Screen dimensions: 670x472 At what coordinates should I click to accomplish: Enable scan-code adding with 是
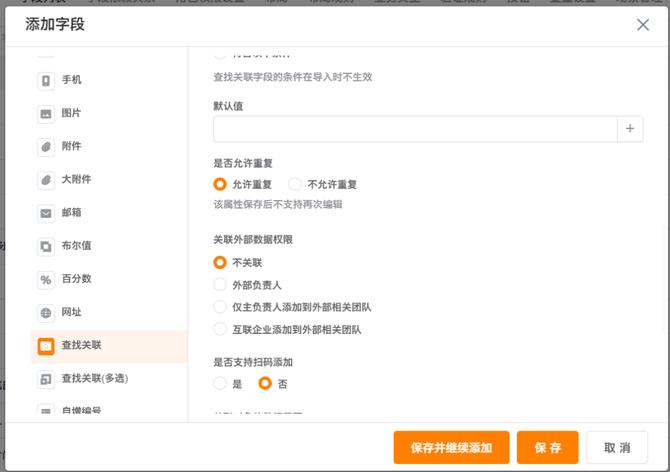pyautogui.click(x=220, y=383)
